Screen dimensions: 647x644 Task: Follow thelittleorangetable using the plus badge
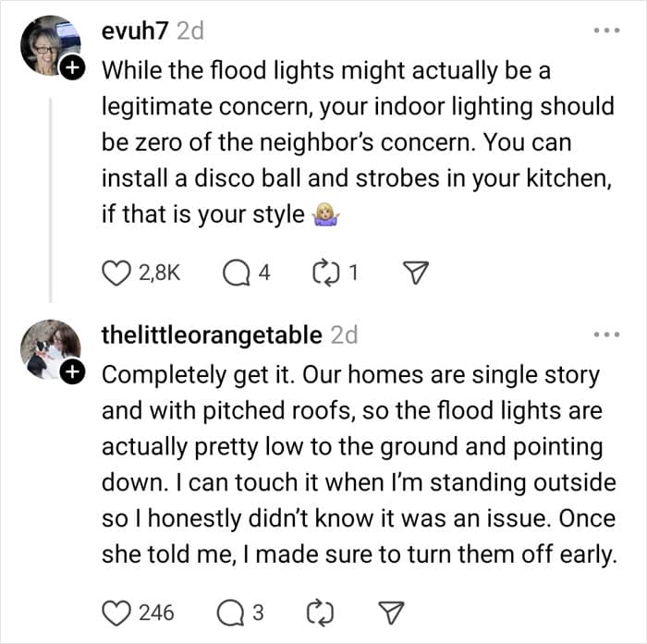[72, 371]
